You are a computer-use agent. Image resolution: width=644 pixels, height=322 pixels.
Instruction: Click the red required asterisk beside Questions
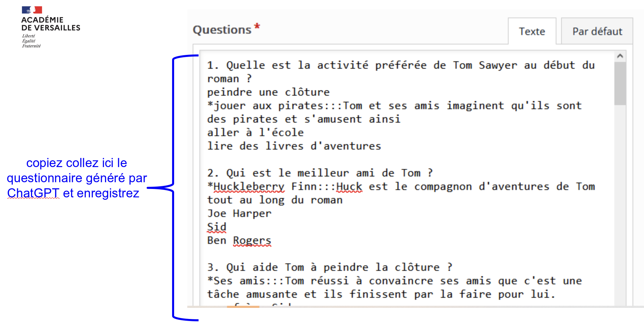point(257,26)
